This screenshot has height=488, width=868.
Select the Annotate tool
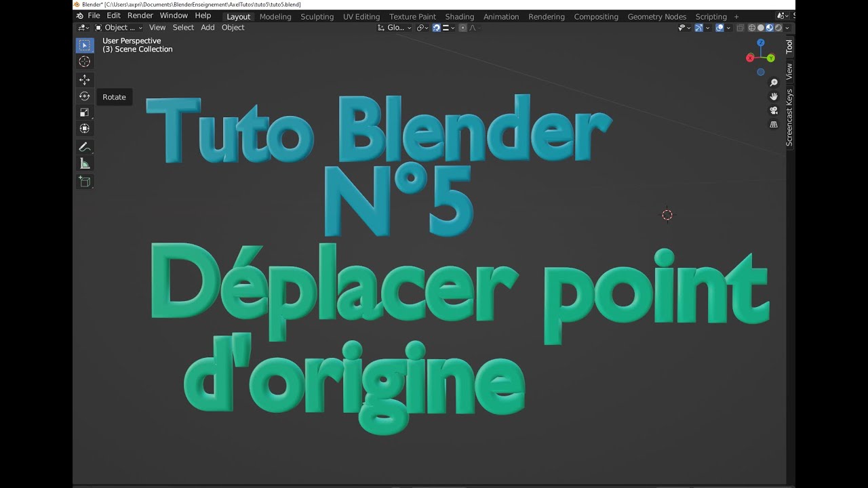click(x=85, y=147)
